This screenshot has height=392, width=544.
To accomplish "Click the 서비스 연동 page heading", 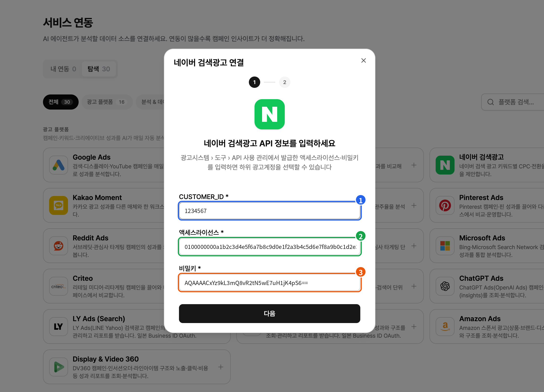I will pyautogui.click(x=68, y=22).
